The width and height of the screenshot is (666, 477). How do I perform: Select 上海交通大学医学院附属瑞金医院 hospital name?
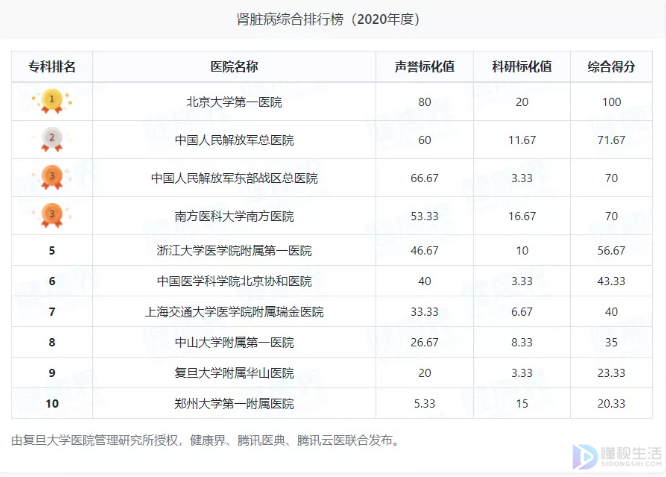[x=234, y=312]
